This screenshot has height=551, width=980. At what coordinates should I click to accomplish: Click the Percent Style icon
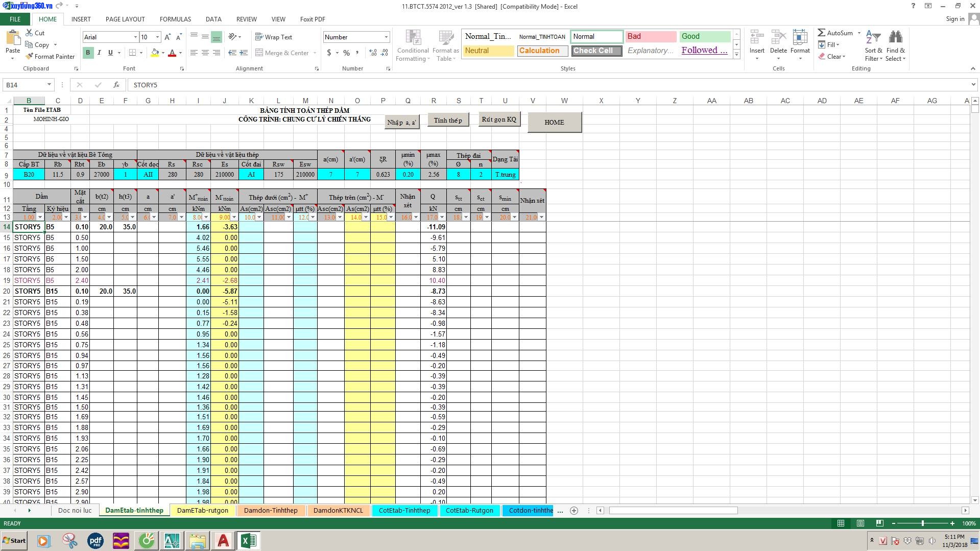click(347, 53)
